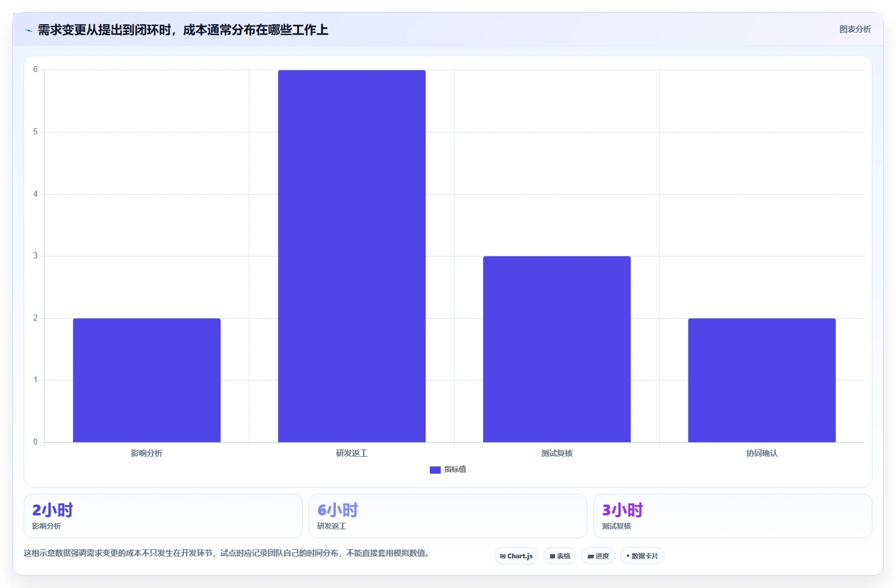Click the 测试复核 bar in the chart
Image resolution: width=896 pixels, height=588 pixels.
(x=557, y=349)
